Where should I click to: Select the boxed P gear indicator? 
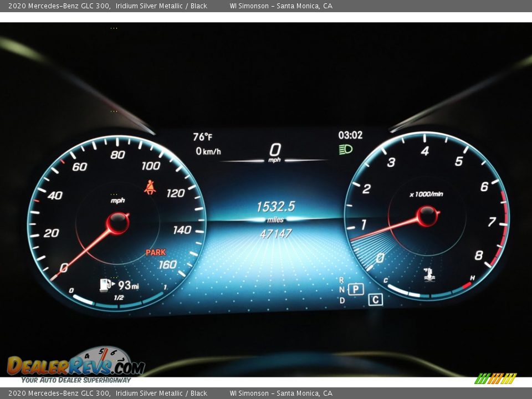pos(356,289)
